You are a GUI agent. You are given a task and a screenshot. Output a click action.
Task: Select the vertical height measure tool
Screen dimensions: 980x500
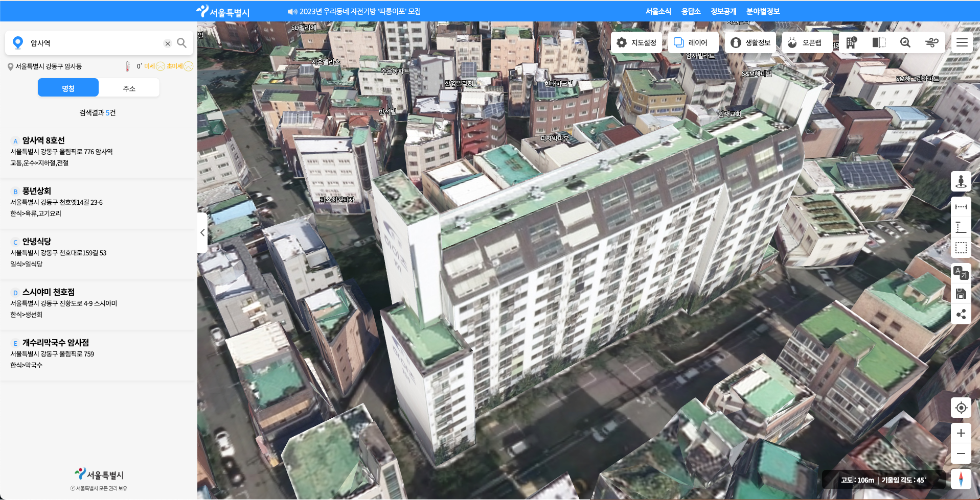click(x=961, y=227)
